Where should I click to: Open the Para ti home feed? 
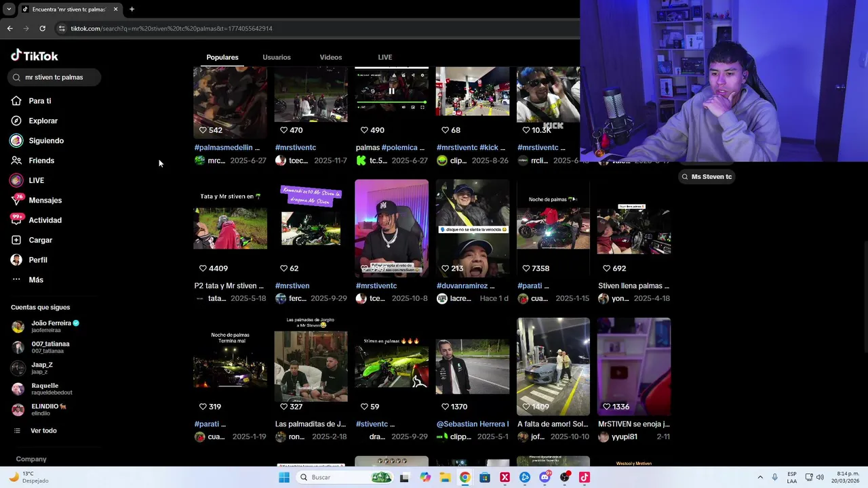[31, 101]
